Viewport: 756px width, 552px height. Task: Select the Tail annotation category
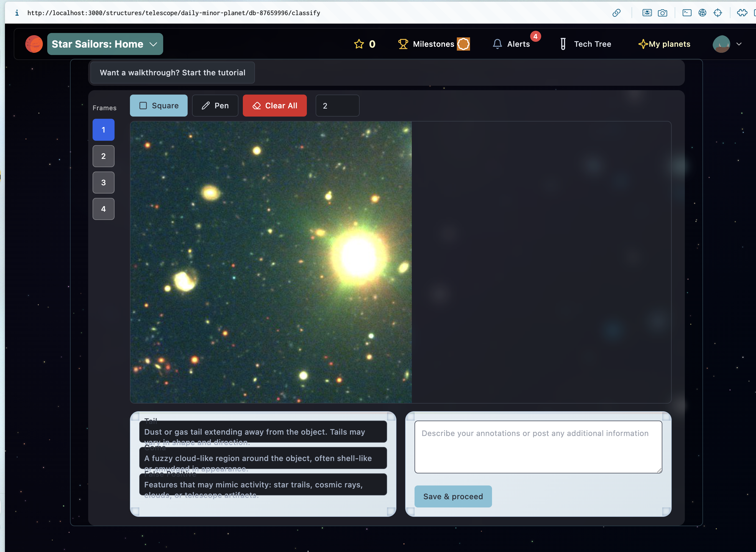[x=263, y=431]
